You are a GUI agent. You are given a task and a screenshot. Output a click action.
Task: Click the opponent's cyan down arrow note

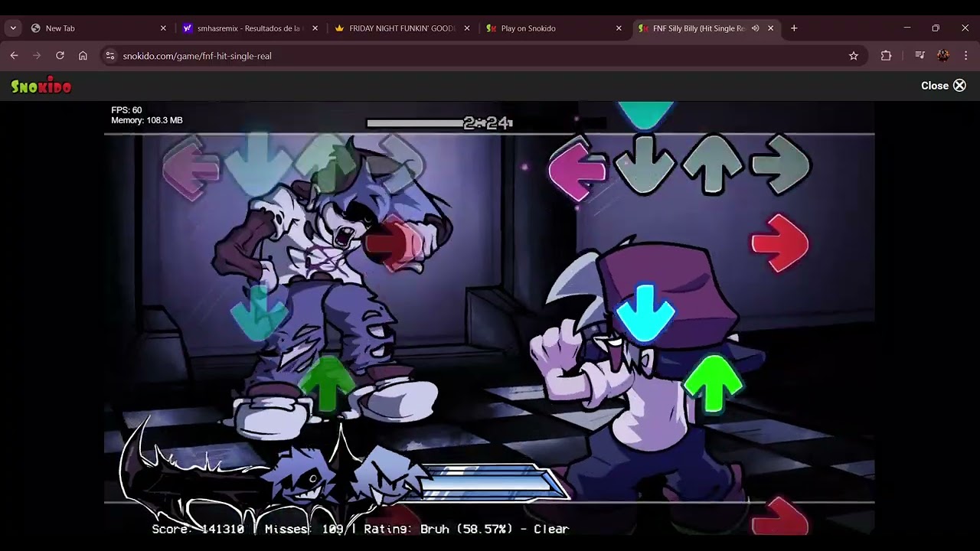click(259, 312)
